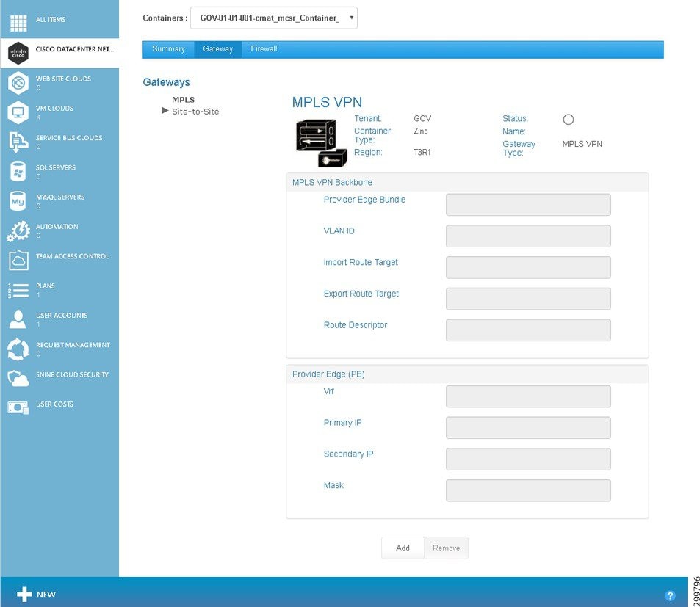The width and height of the screenshot is (700, 607).
Task: Open the Snine Cloud Security section
Action: click(18, 378)
